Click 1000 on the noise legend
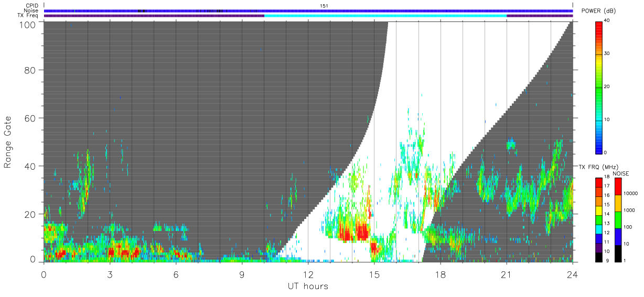This screenshot has height=297, width=644. point(629,210)
